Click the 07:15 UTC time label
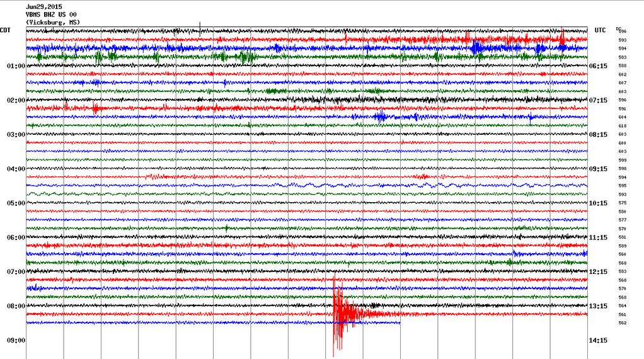This screenshot has height=359, width=644. (x=598, y=100)
